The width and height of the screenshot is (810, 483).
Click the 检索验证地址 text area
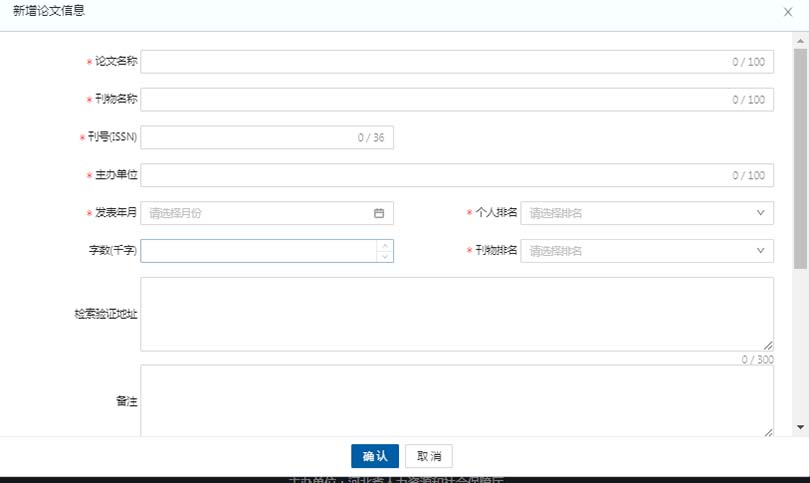click(455, 314)
